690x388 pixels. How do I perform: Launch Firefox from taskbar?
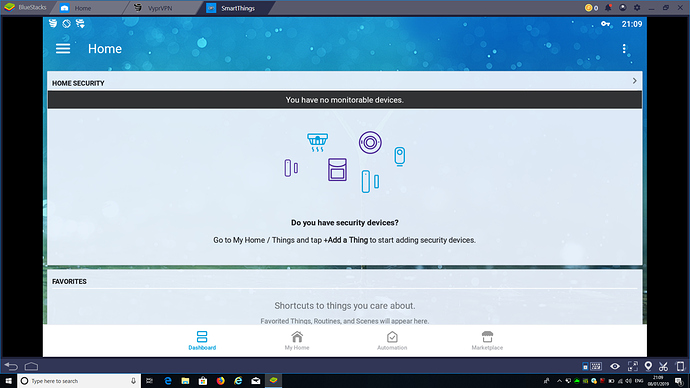pos(220,381)
